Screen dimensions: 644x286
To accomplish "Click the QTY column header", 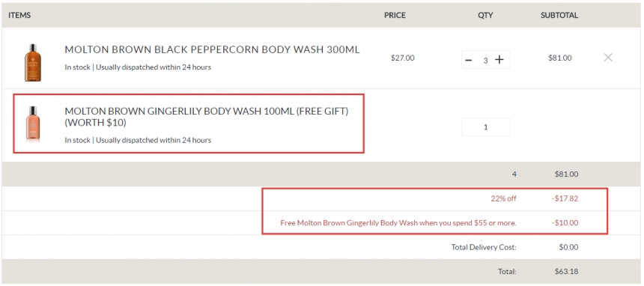I will coord(485,15).
